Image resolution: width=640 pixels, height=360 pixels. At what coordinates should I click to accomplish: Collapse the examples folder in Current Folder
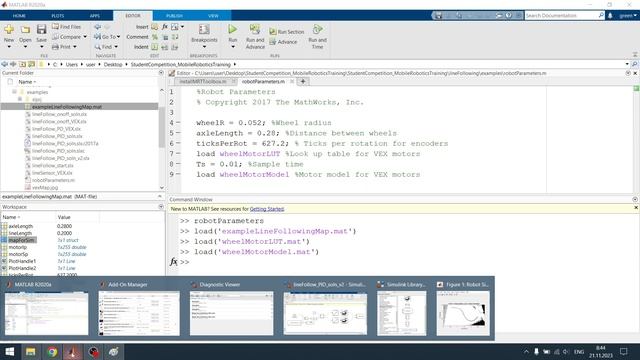[x=14, y=92]
